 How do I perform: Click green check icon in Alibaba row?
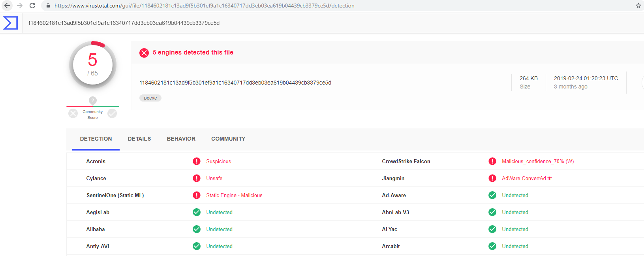197,229
